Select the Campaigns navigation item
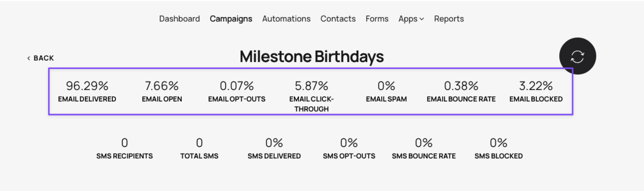 pos(231,19)
